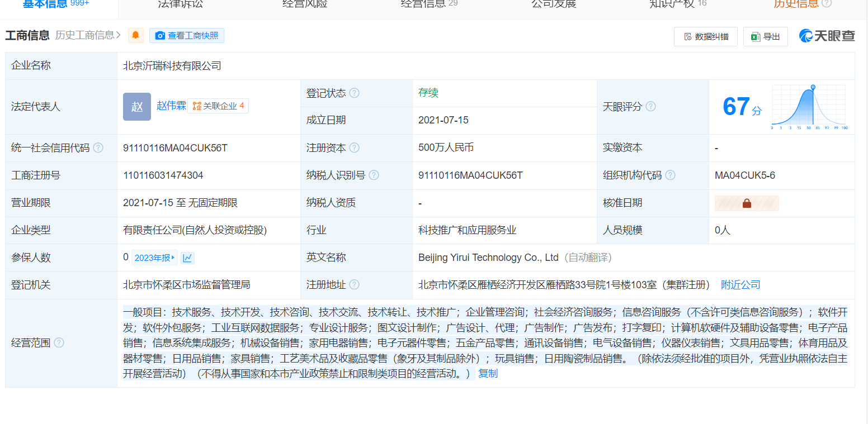Click company name 北京沂瑞科技有限公司

point(172,66)
